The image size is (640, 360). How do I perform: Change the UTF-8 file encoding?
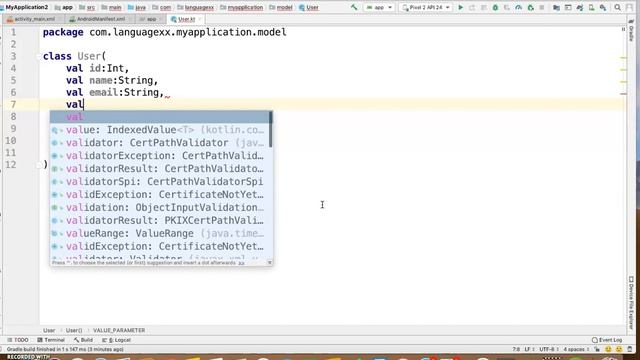click(x=549, y=349)
